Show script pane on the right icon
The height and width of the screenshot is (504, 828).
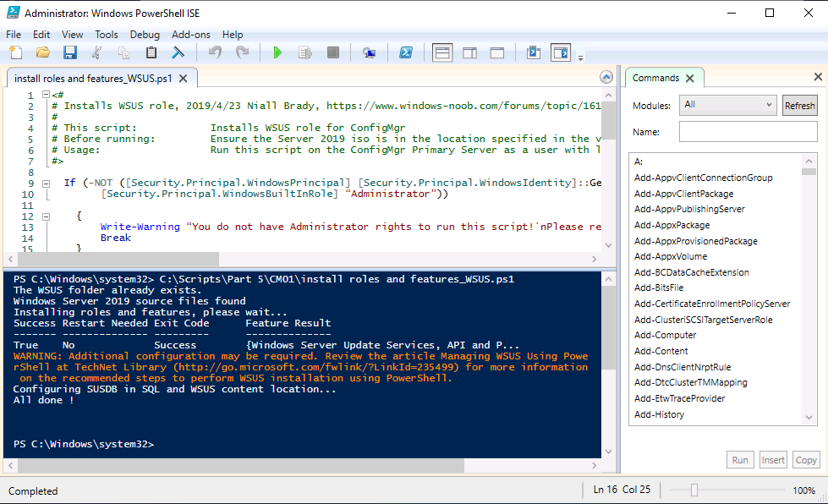469,52
